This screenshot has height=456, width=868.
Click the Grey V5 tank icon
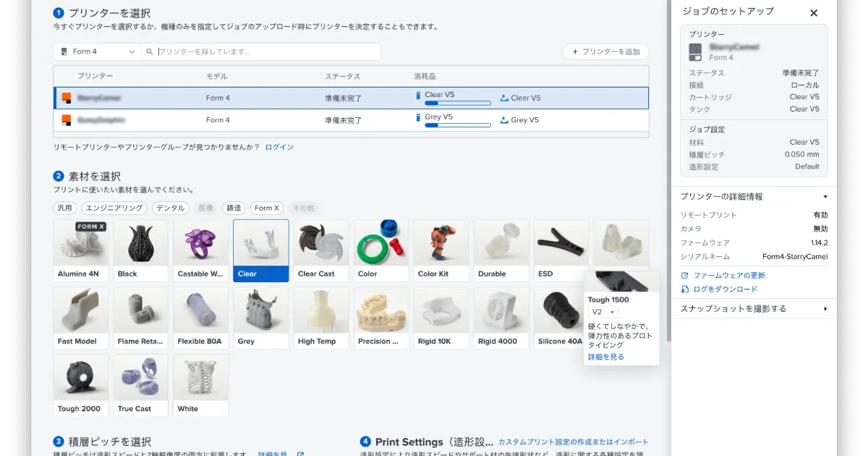click(x=504, y=120)
